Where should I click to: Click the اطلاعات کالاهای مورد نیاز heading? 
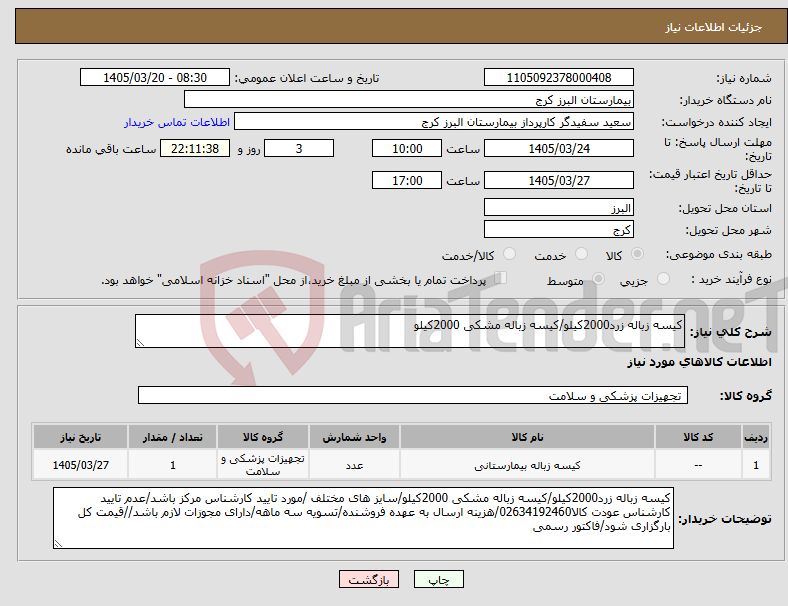click(x=699, y=362)
